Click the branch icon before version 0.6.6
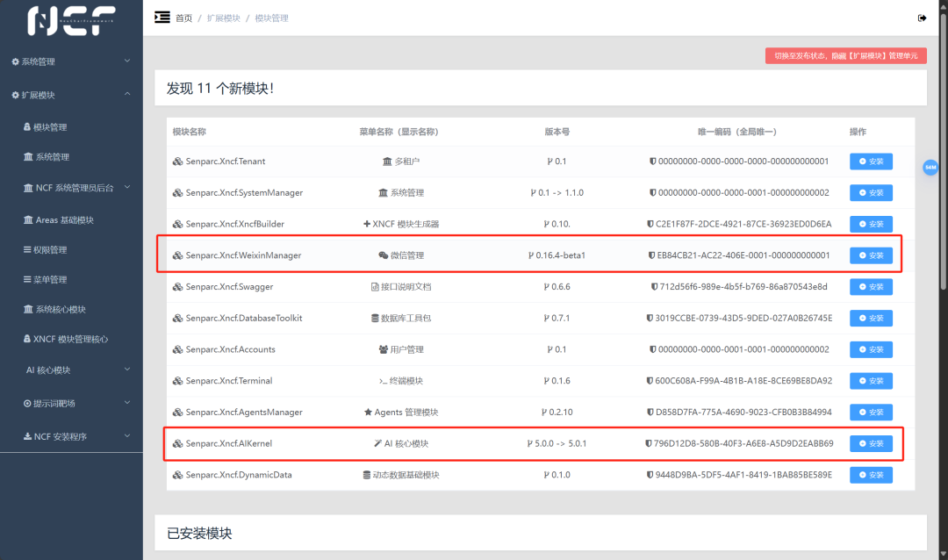 coord(546,287)
